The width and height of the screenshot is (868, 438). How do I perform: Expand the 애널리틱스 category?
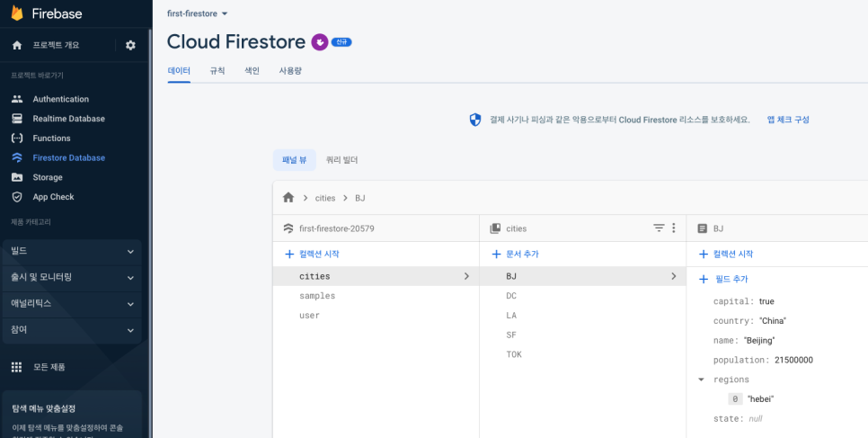point(72,304)
